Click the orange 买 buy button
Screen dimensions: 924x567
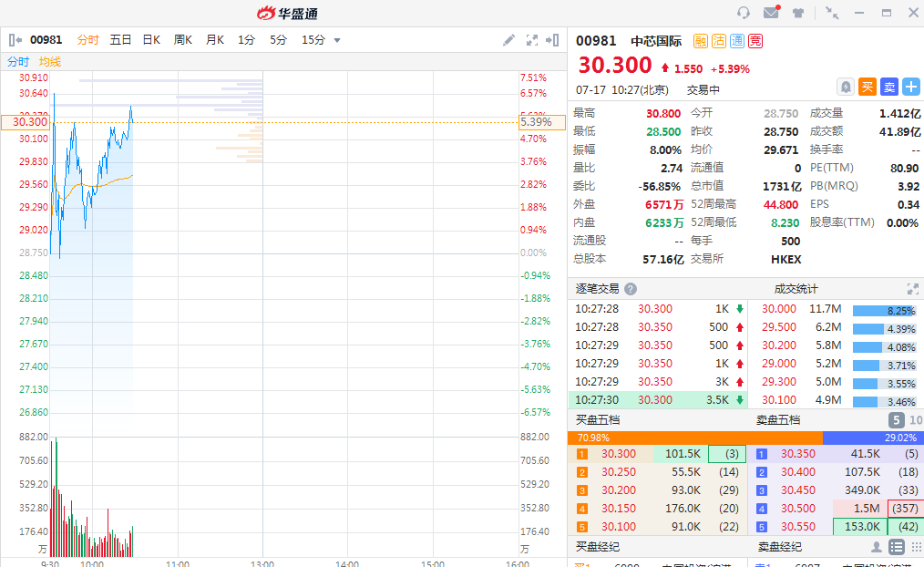click(x=868, y=87)
